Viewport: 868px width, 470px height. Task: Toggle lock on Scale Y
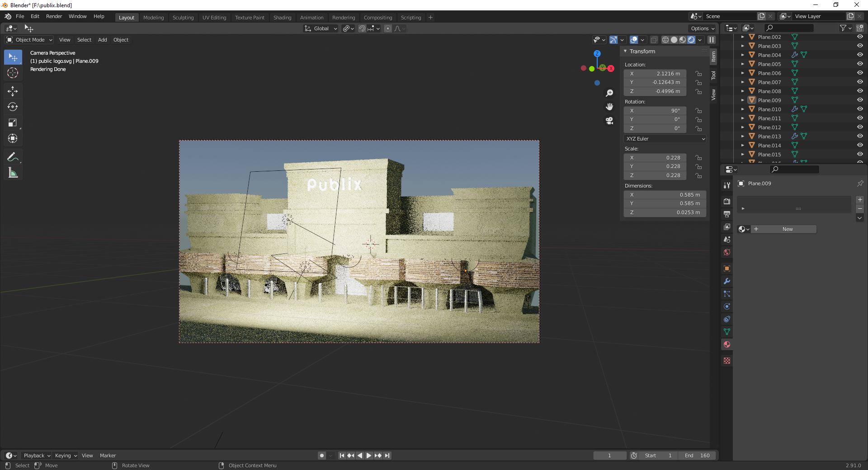click(698, 166)
